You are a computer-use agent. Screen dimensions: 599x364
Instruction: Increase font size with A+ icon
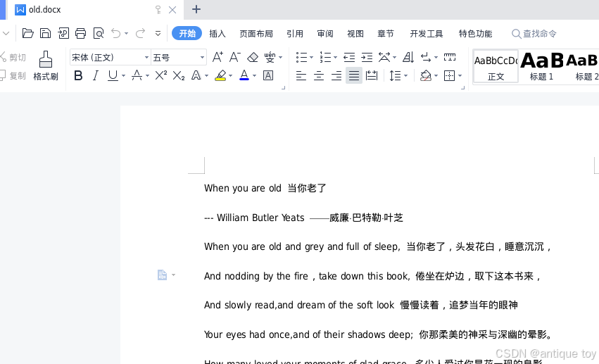coord(217,57)
